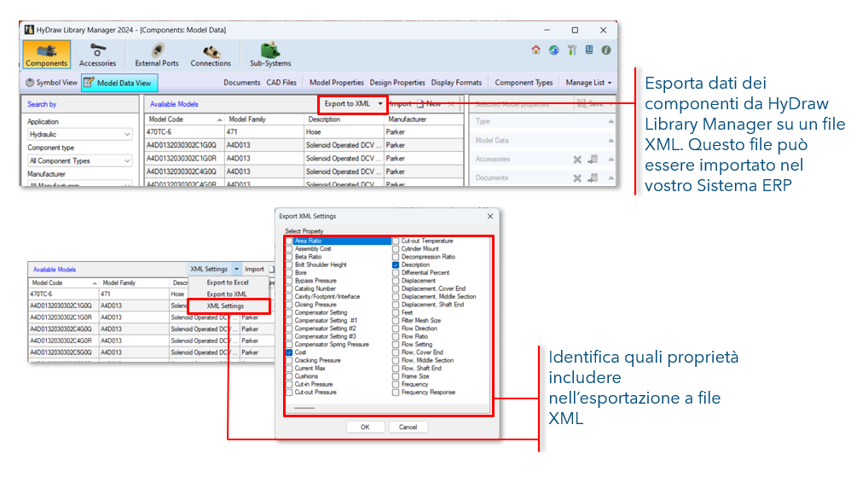Uncheck the Description property

pyautogui.click(x=396, y=265)
